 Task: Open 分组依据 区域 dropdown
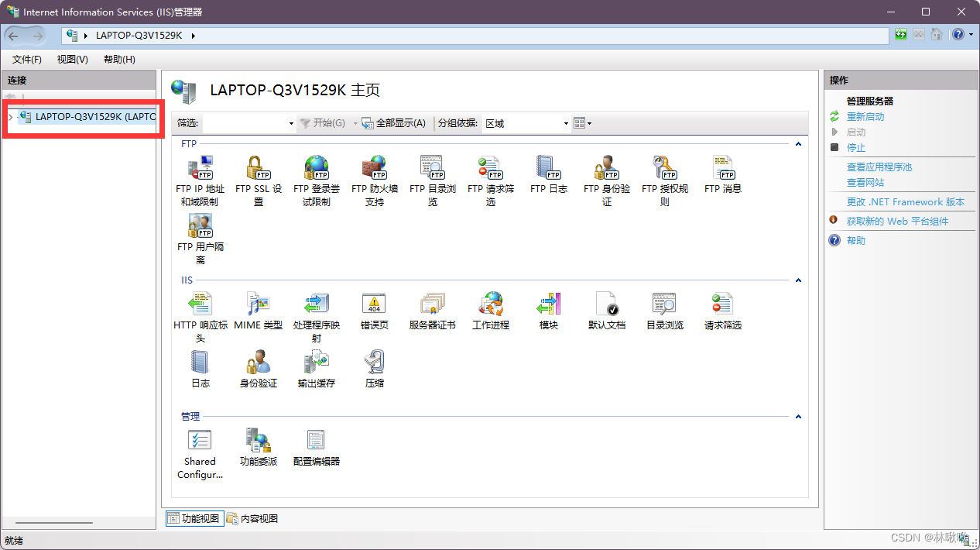pyautogui.click(x=526, y=123)
